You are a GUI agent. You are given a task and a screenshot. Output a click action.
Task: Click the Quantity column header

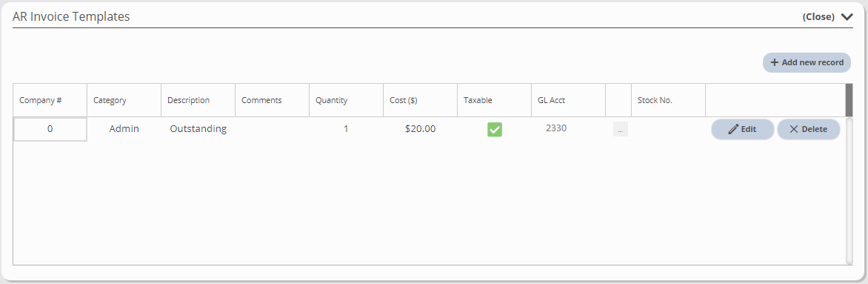[346, 100]
